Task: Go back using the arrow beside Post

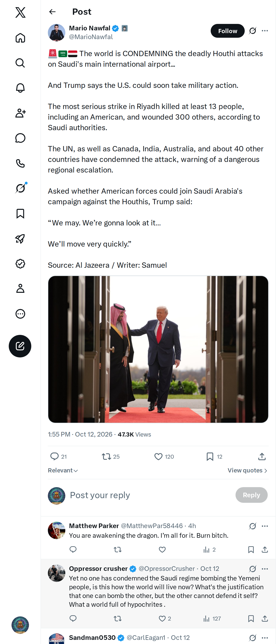Action: point(52,12)
